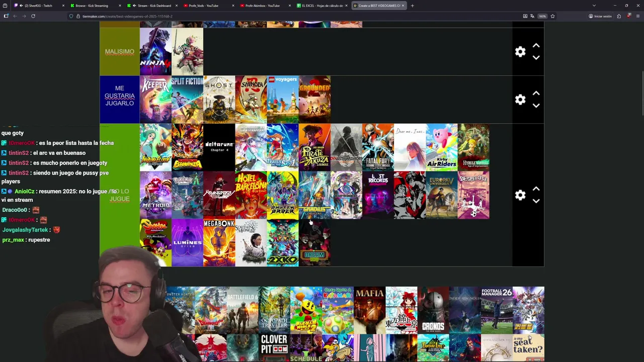Pick Clover Pit from the unranked pool
Image resolution: width=644 pixels, height=362 pixels.
274,348
